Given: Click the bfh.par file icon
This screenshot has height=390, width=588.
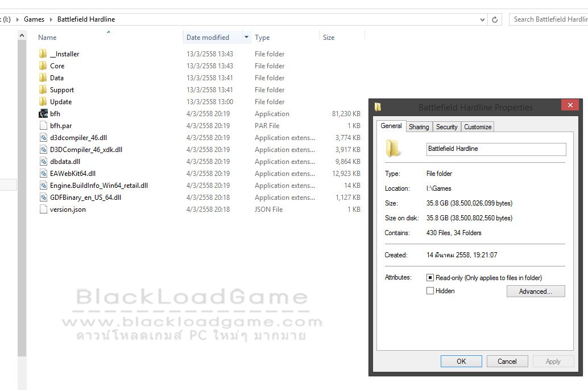Looking at the screenshot, I should (43, 125).
